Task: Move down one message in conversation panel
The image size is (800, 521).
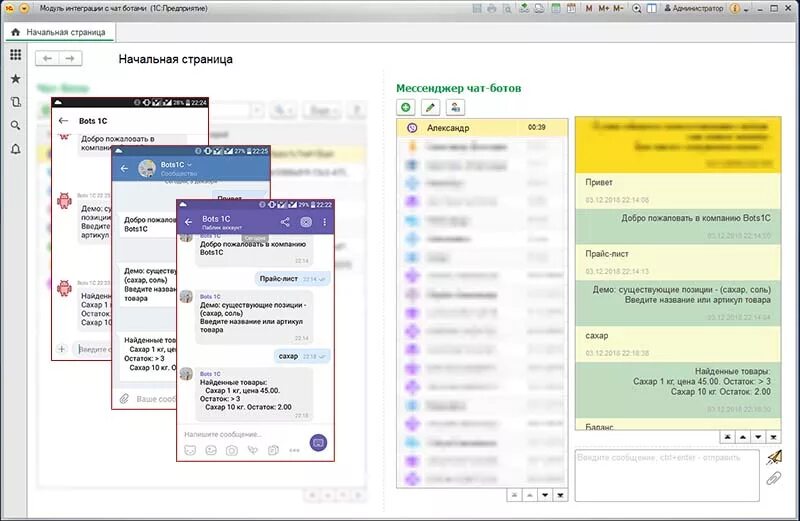Action: coord(758,437)
